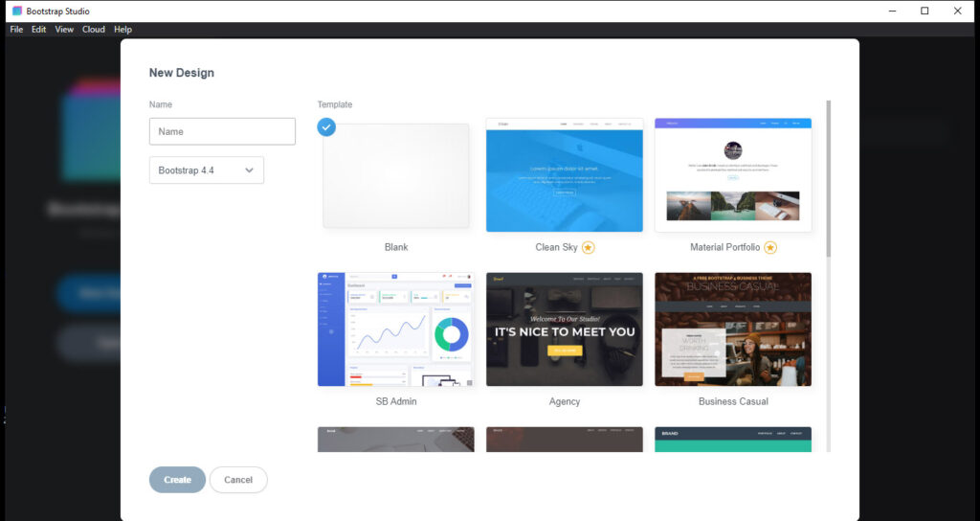Click the Material Portfolio label text
The width and height of the screenshot is (980, 521).
tap(725, 247)
